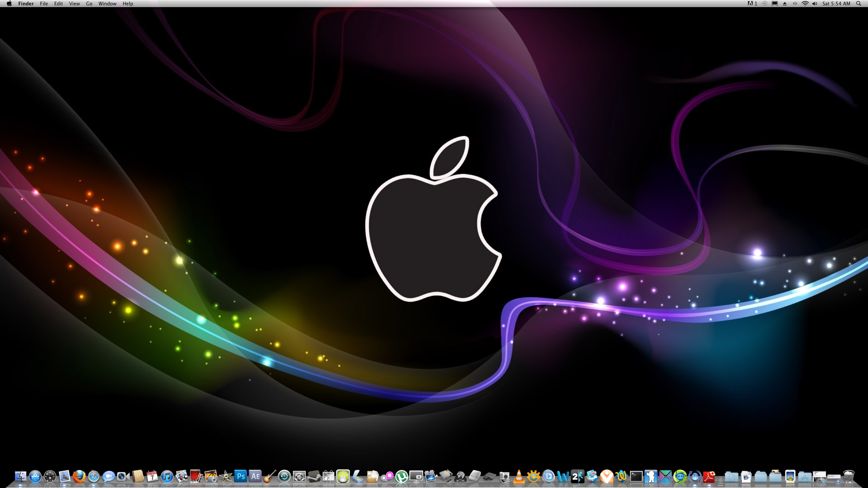The image size is (868, 488).
Task: Launch uTorrent green icon in dock
Action: pyautogui.click(x=402, y=476)
